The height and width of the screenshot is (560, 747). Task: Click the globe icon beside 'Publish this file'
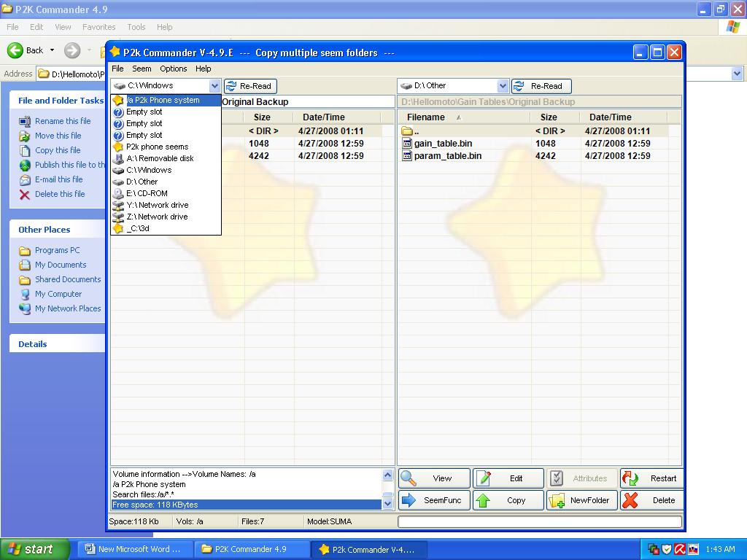(24, 166)
